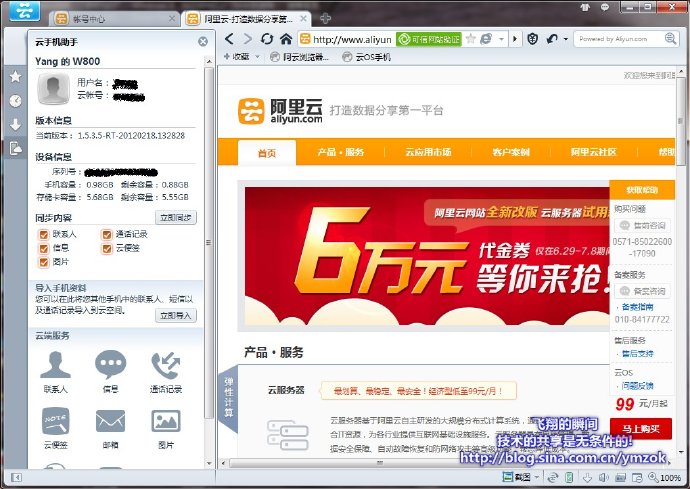Expand the toolbar overflow right arrow
Image resolution: width=690 pixels, height=489 pixels.
pos(515,39)
